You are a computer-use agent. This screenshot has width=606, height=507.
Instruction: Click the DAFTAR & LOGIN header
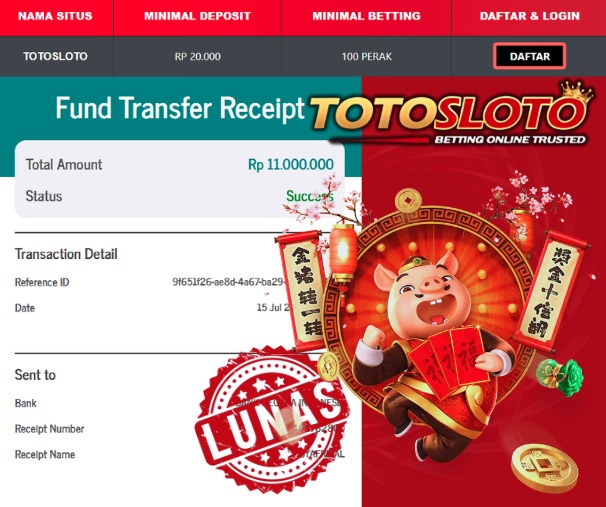[529, 16]
